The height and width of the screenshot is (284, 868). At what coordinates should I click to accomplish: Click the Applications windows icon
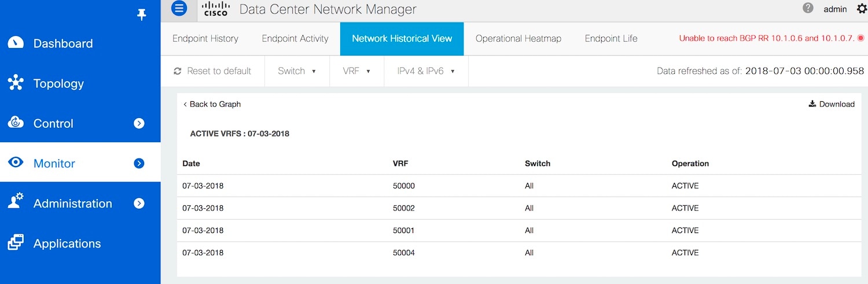click(16, 243)
